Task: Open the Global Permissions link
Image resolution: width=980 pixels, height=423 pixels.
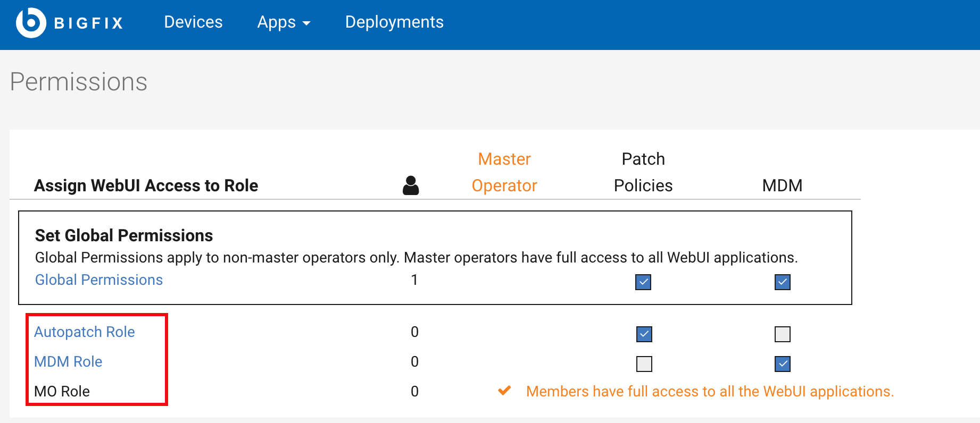Action: click(99, 280)
